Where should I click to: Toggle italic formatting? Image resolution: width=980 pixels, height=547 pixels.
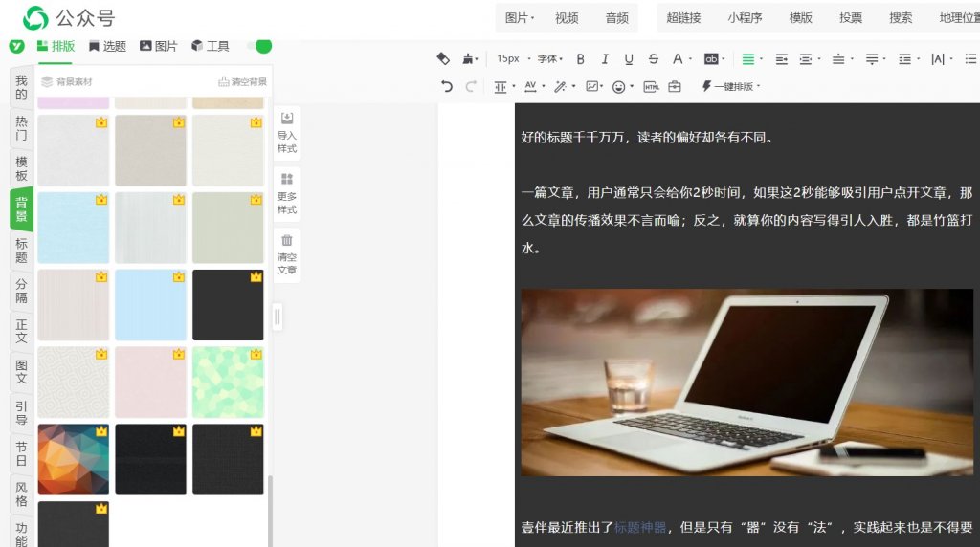coord(605,58)
